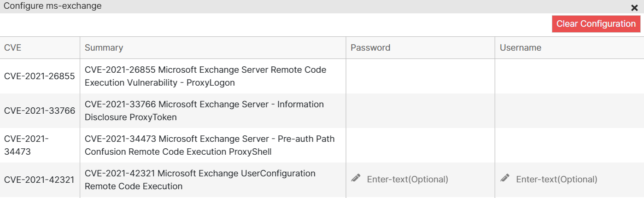Click the pencil icon in the Username column
The width and height of the screenshot is (644, 198).
point(505,178)
